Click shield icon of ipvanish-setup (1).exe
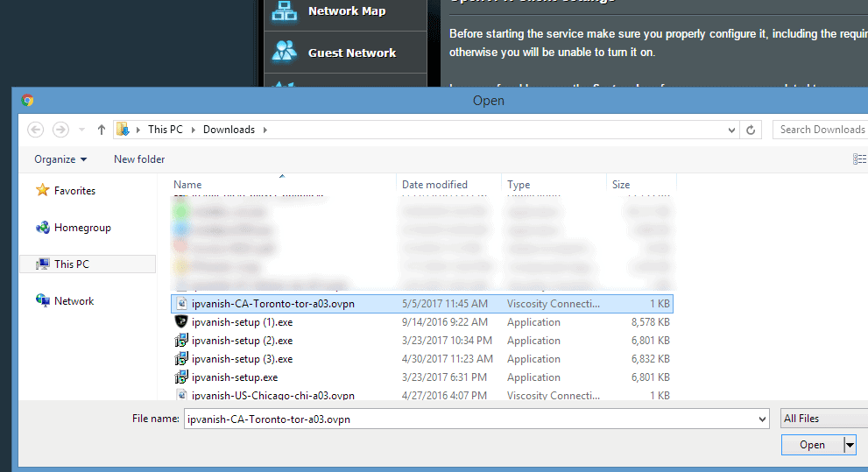This screenshot has height=472, width=868. tap(181, 321)
